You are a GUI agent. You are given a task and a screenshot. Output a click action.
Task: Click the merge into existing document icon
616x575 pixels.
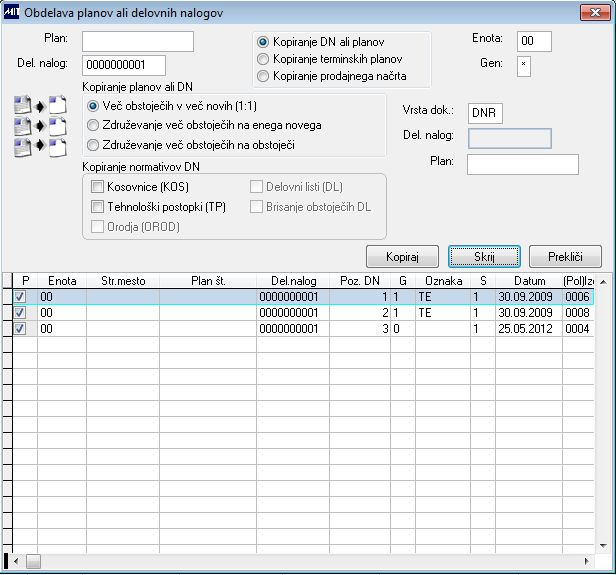point(40,146)
